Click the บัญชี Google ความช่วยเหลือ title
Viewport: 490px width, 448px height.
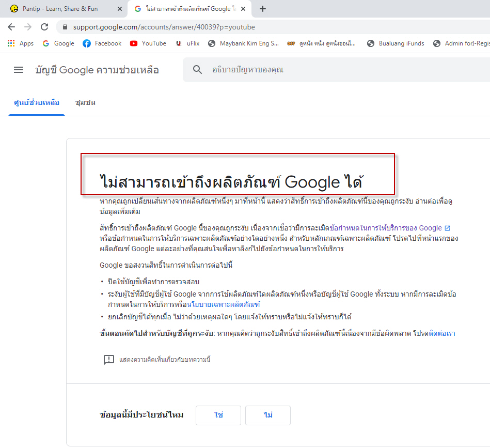point(97,70)
